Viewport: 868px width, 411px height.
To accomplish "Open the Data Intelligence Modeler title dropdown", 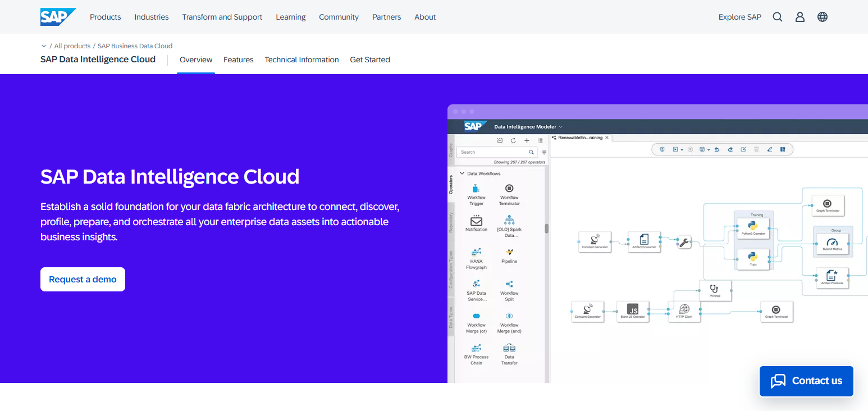I will coord(560,127).
